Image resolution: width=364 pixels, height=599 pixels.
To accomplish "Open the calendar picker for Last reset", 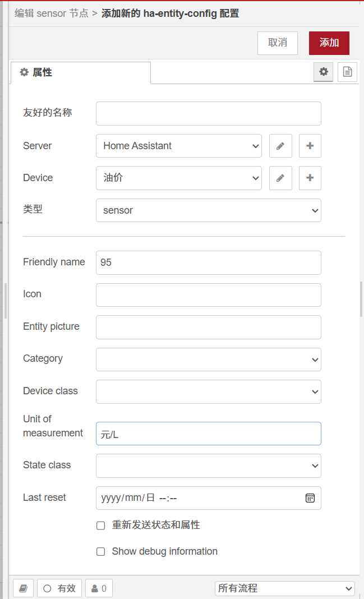I will pos(310,498).
